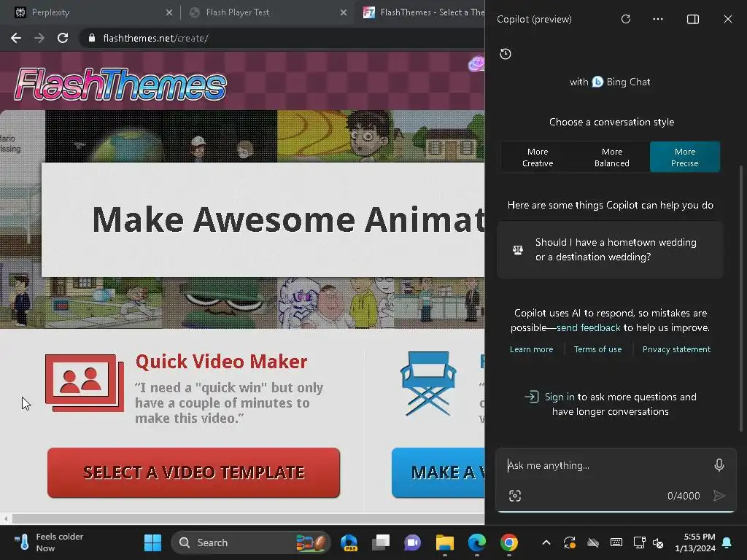The width and height of the screenshot is (747, 560).
Task: Click the director's chair icon
Action: coord(428,384)
